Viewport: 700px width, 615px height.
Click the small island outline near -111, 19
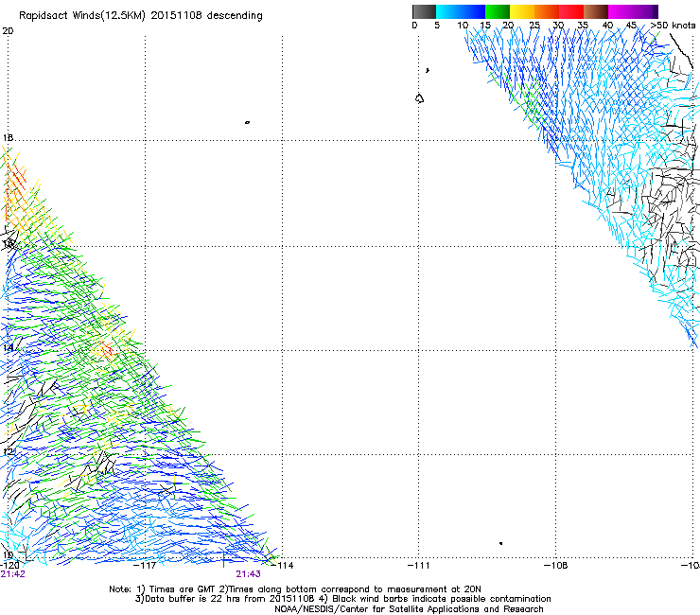[x=419, y=98]
